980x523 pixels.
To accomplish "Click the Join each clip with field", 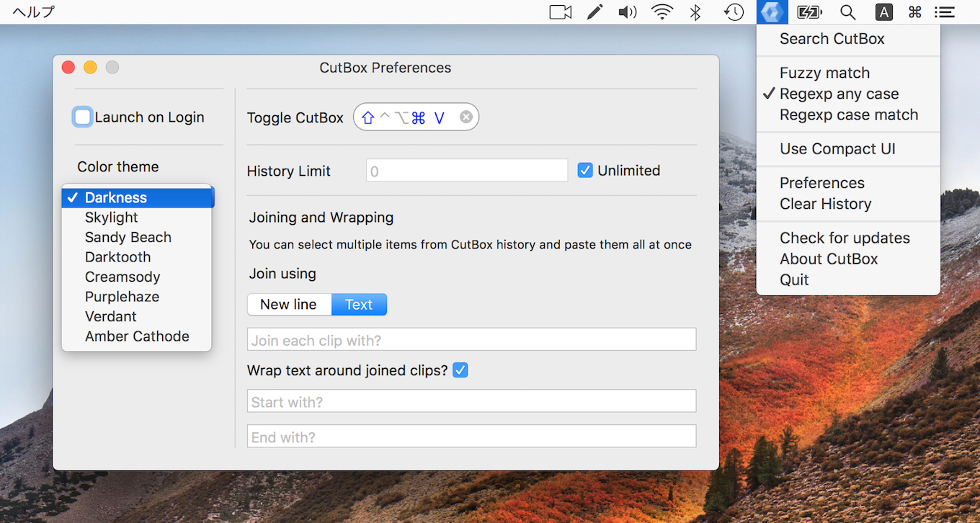I will tap(471, 339).
